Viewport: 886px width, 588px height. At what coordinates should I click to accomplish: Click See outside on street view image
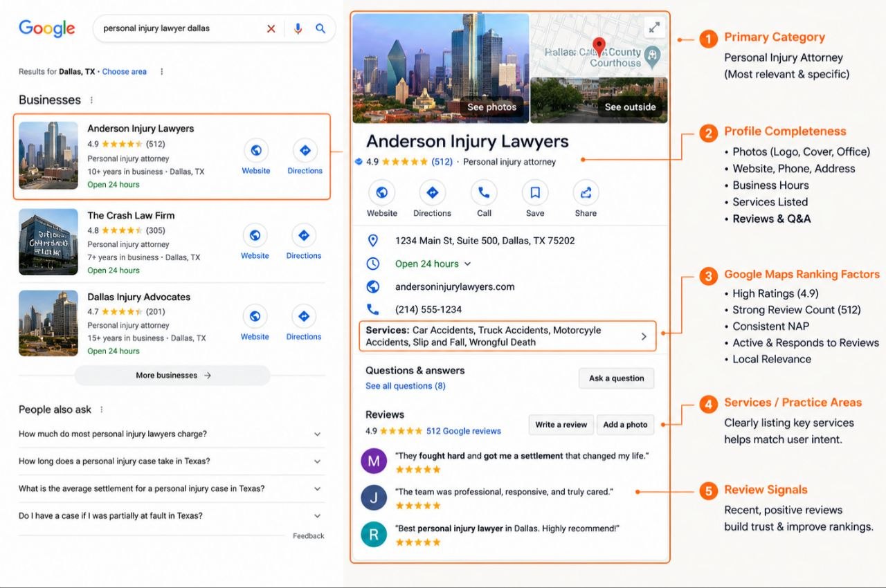630,107
